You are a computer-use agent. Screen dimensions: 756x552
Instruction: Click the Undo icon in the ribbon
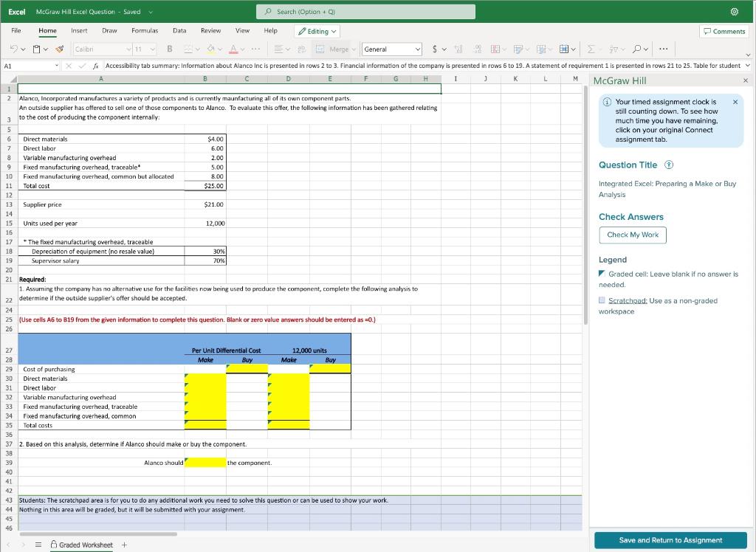pos(14,49)
